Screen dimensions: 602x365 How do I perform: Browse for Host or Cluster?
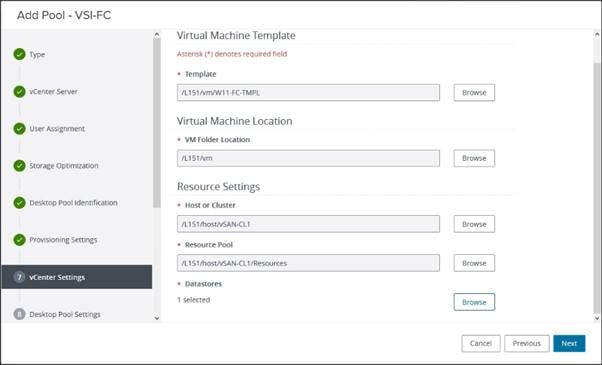click(x=474, y=224)
